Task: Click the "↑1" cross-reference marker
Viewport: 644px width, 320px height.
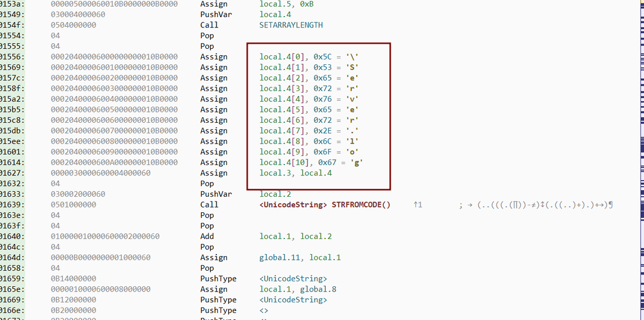Action: [419, 205]
